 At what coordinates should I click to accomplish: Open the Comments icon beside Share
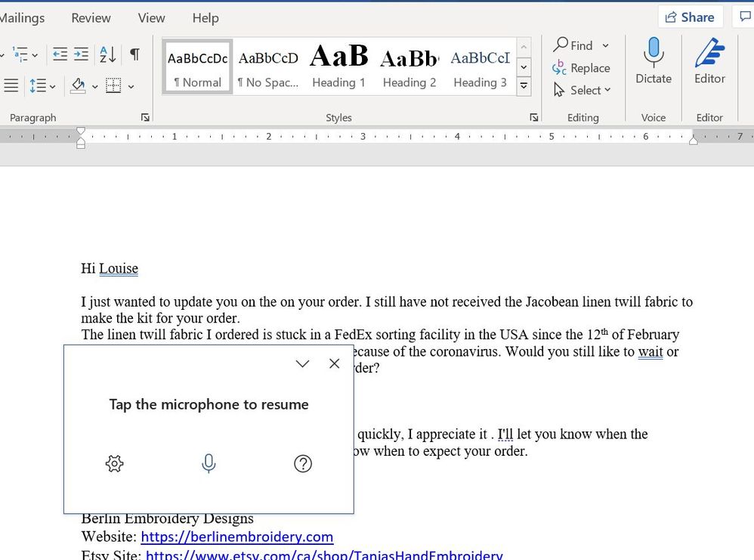[745, 17]
